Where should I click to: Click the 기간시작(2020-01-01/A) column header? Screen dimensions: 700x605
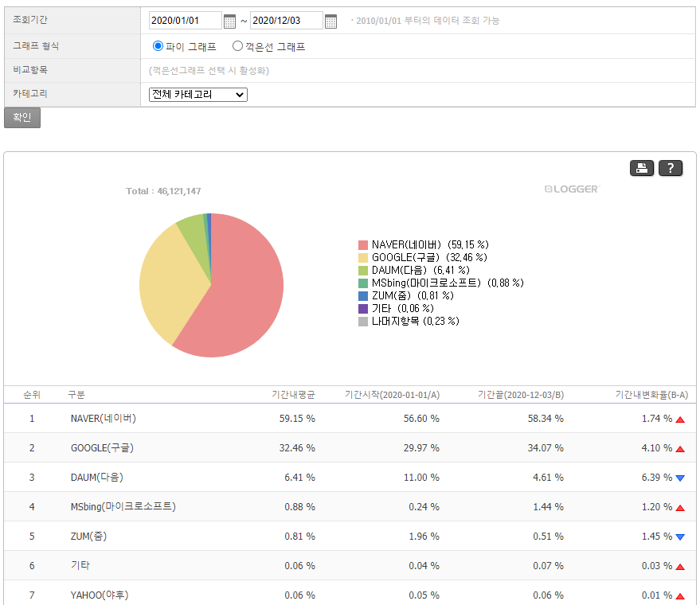pyautogui.click(x=392, y=395)
